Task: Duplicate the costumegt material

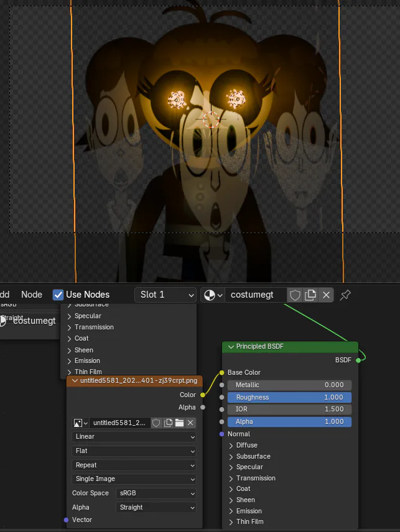Action: (x=310, y=295)
